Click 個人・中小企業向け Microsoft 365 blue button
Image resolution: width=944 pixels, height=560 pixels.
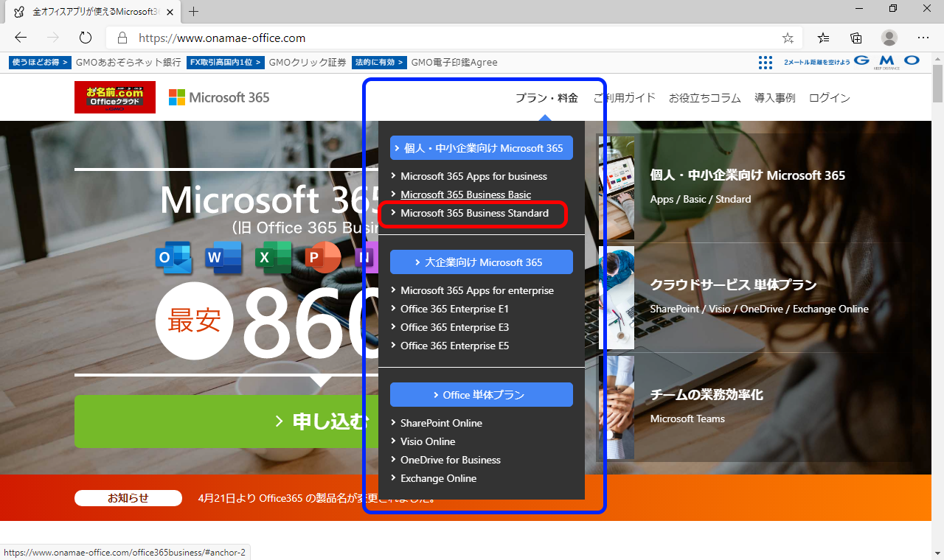click(x=482, y=148)
